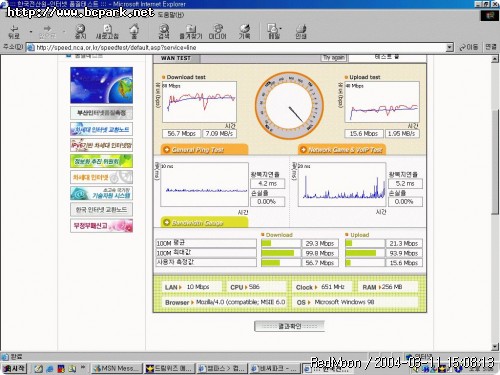Open the Windows Start (시작) button
The height and width of the screenshot is (375, 500).
click(14, 368)
